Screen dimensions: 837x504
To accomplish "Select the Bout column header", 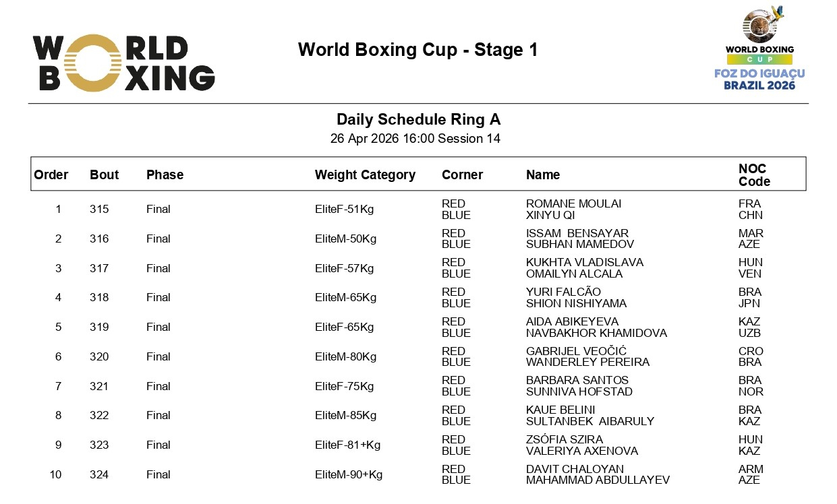I will click(x=104, y=175).
